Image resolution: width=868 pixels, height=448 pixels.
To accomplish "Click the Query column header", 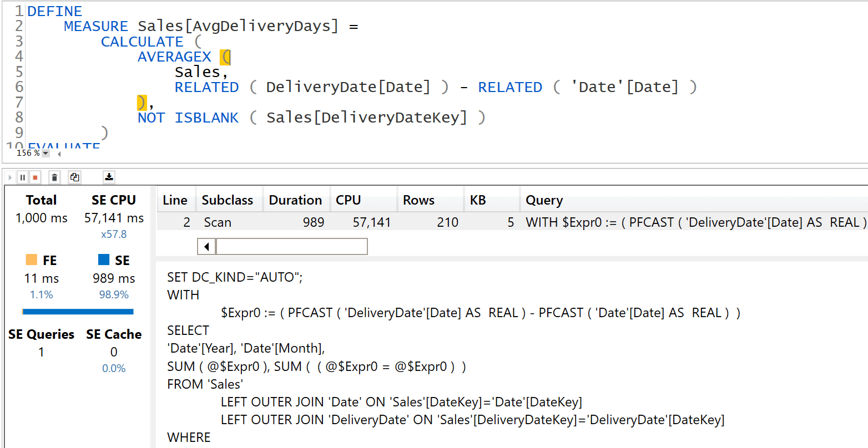I will pyautogui.click(x=544, y=199).
